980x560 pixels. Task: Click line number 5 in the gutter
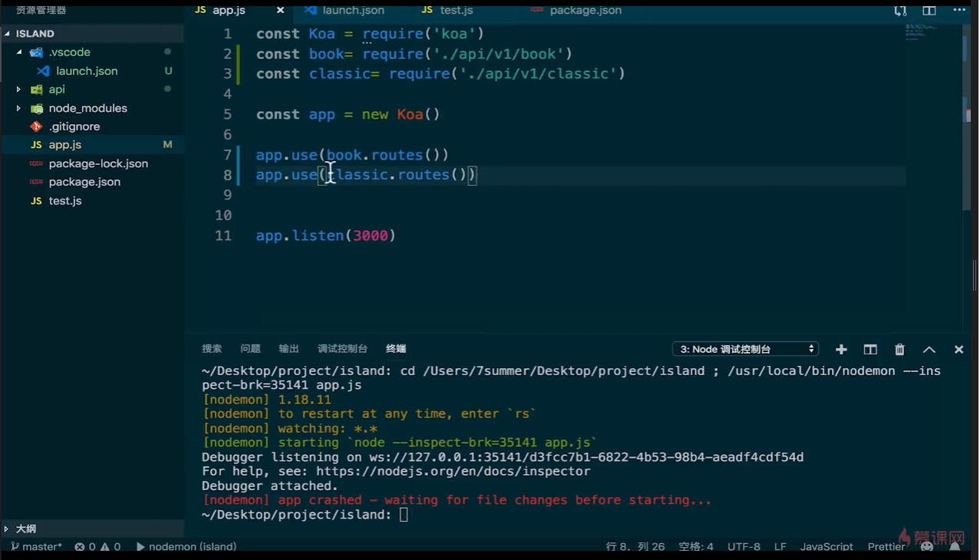coord(227,114)
